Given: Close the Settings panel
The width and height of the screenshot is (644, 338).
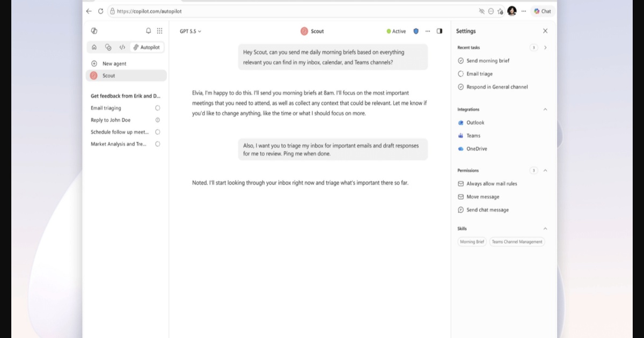Looking at the screenshot, I should [x=545, y=31].
